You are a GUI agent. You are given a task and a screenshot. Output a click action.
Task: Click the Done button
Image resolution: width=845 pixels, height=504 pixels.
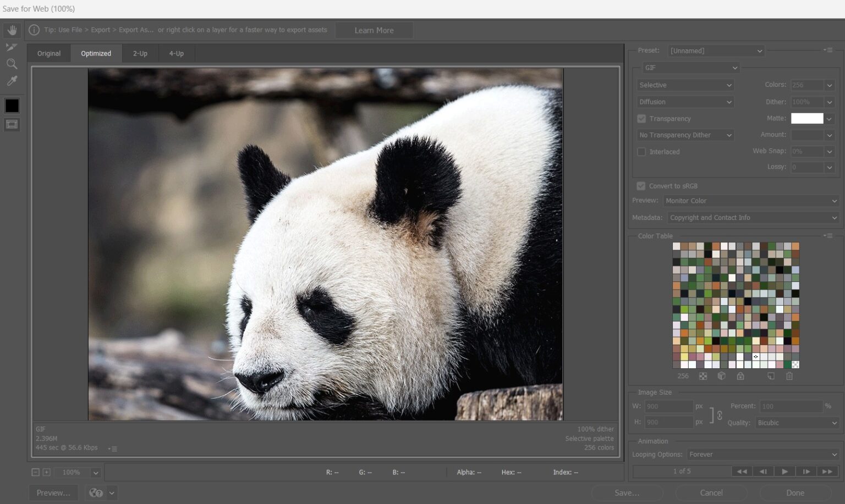coord(795,492)
